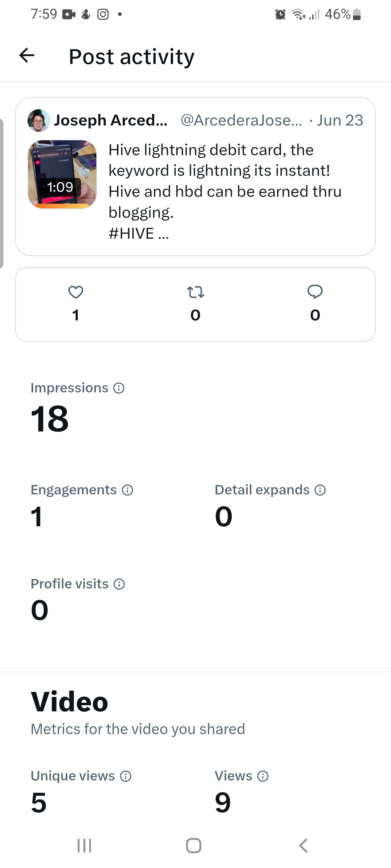Tap the #HIVE hashtag
This screenshot has width=391, height=868.
tap(131, 233)
